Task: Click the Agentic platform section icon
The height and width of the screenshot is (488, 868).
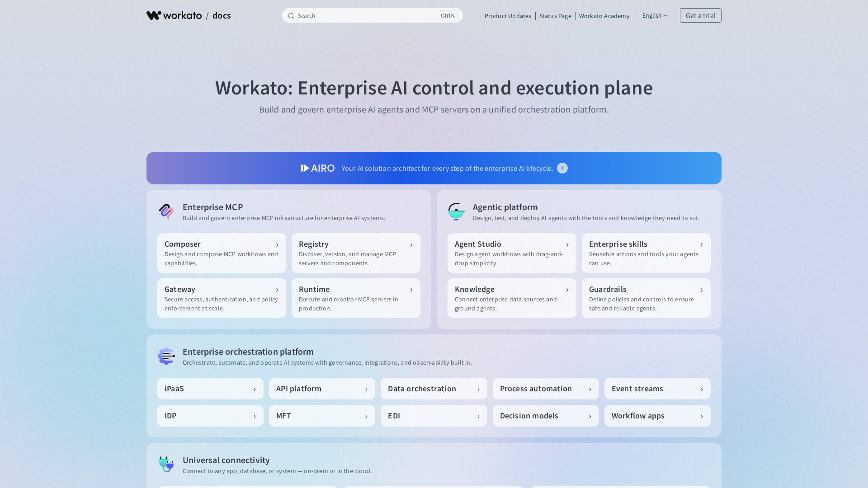Action: (456, 211)
